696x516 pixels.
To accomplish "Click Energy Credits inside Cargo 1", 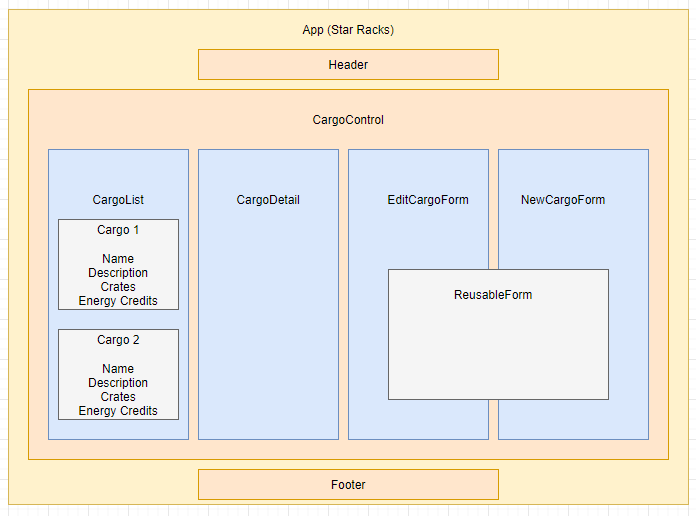I will click(118, 301).
